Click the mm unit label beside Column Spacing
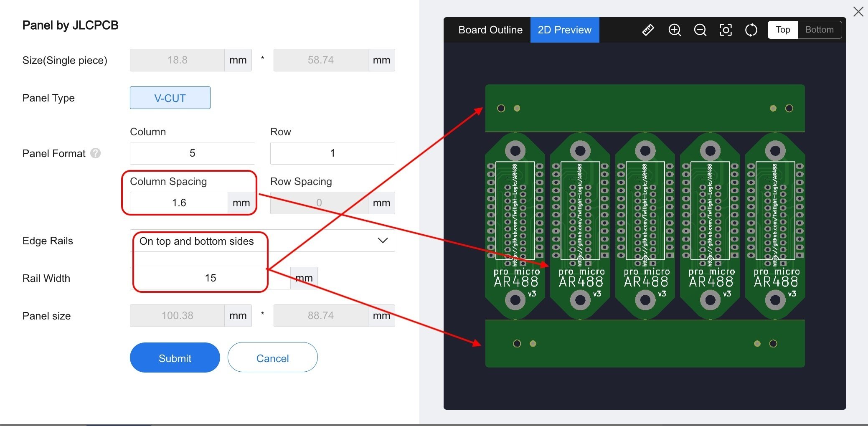Screen dimensions: 868x426 241,203
